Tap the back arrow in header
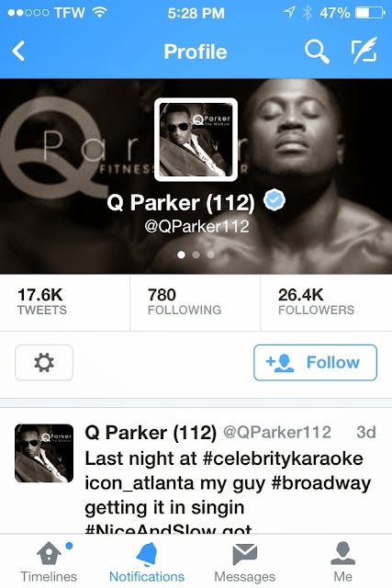Screen dimensions: 392x588 pyautogui.click(x=18, y=51)
